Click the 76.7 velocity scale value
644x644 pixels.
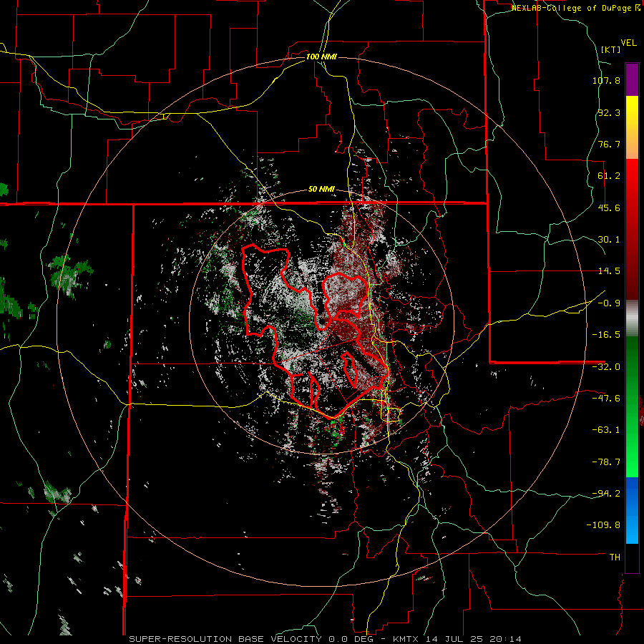coord(609,144)
